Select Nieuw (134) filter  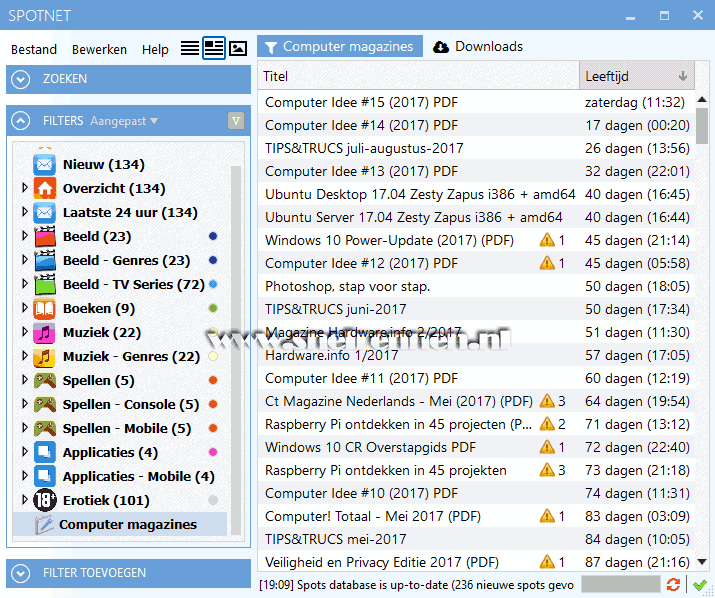(x=104, y=164)
